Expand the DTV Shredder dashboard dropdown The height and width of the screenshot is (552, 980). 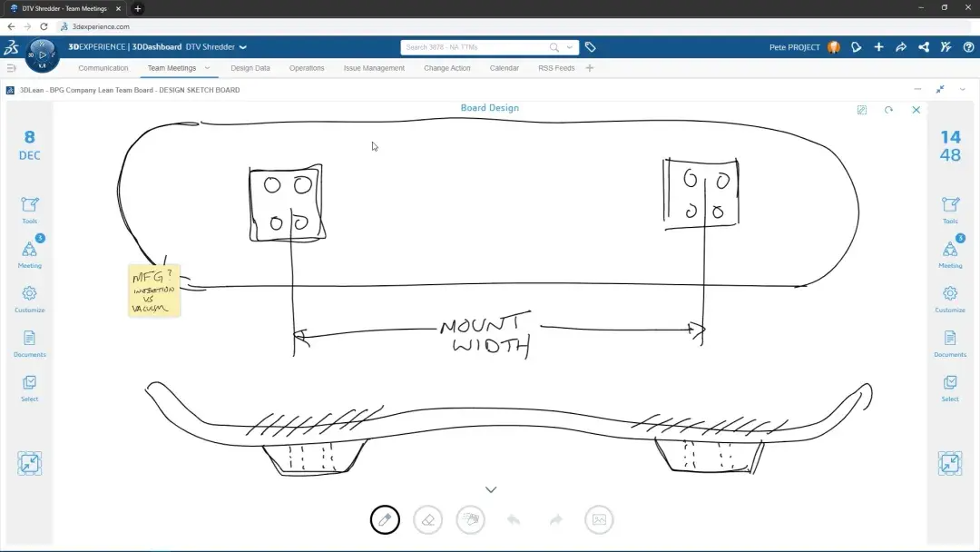(x=243, y=47)
